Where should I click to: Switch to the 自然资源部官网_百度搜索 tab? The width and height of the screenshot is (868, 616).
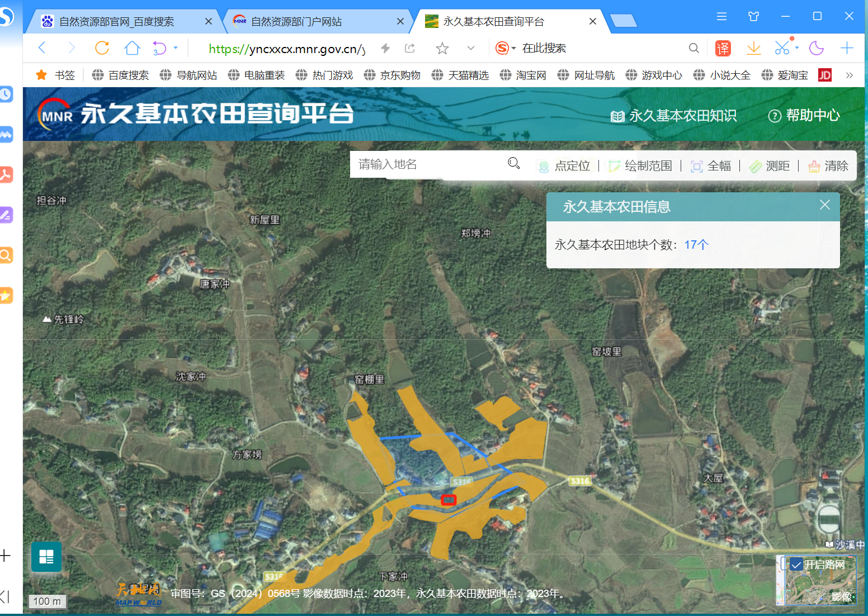coord(116,22)
